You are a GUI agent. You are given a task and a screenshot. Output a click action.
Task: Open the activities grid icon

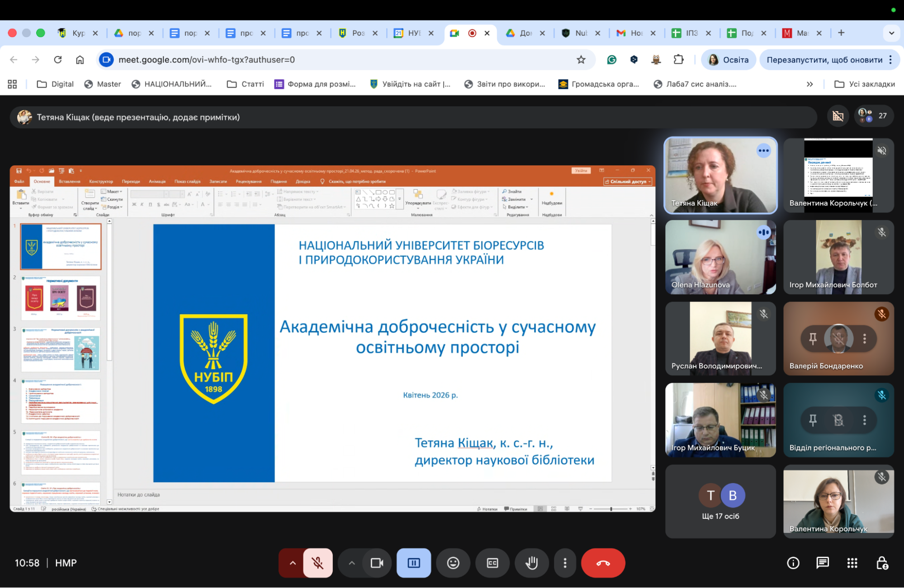852,563
